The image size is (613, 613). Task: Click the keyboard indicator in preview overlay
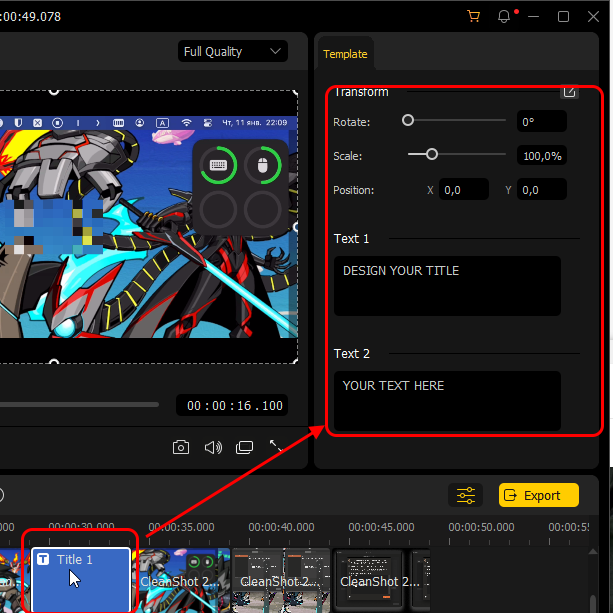pyautogui.click(x=218, y=165)
